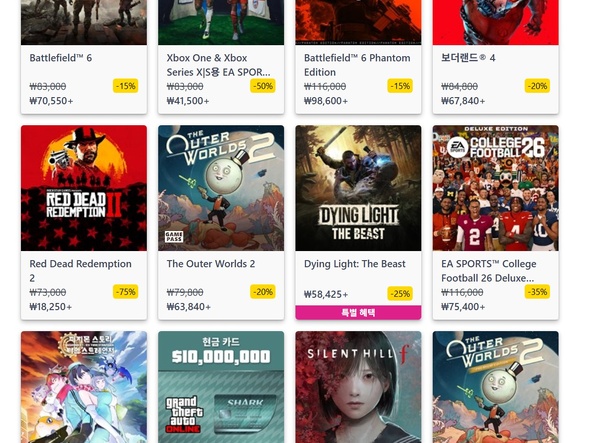Click the -75% discount badge for Red Dead Redemption 2
This screenshot has width=590, height=443.
(126, 292)
